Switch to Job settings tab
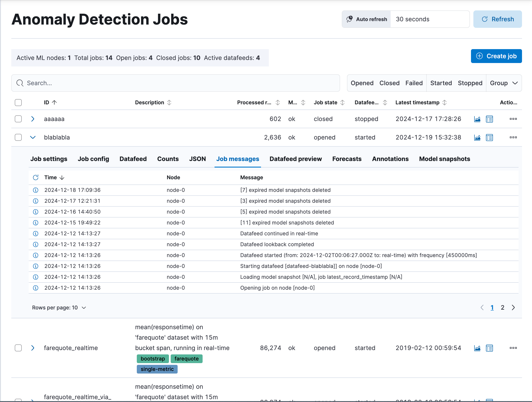 pos(49,159)
